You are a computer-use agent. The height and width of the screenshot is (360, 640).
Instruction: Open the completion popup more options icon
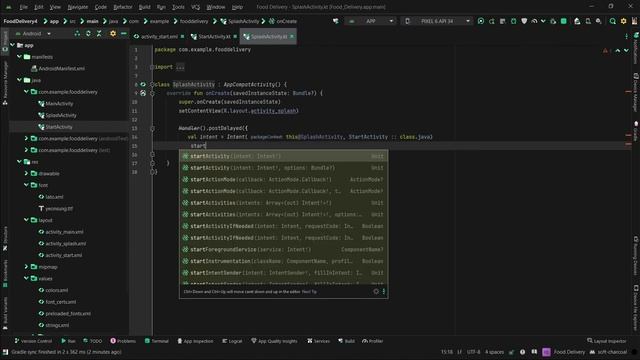pyautogui.click(x=384, y=291)
